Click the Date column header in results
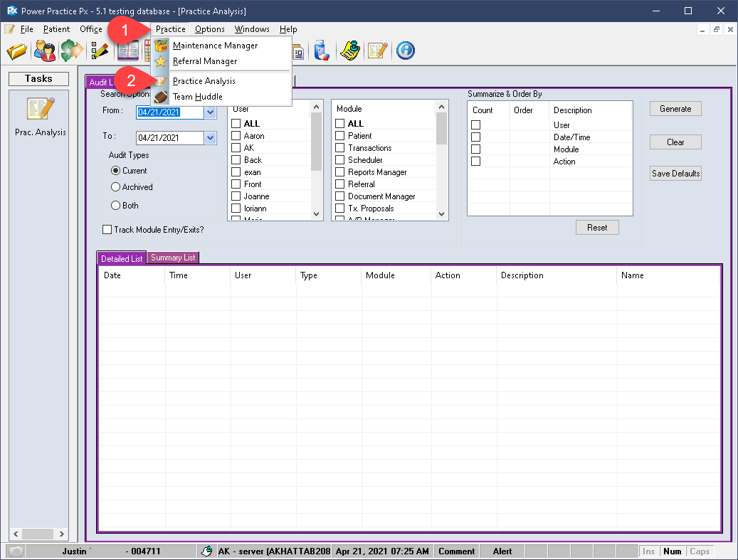 click(132, 275)
